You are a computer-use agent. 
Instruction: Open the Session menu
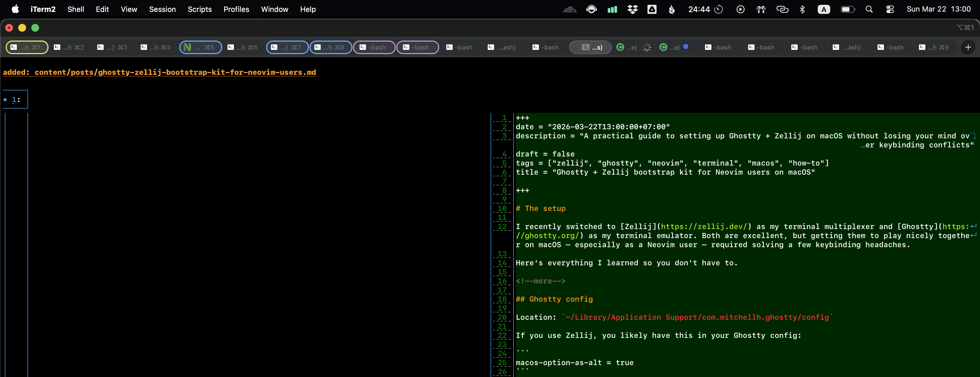pos(163,9)
